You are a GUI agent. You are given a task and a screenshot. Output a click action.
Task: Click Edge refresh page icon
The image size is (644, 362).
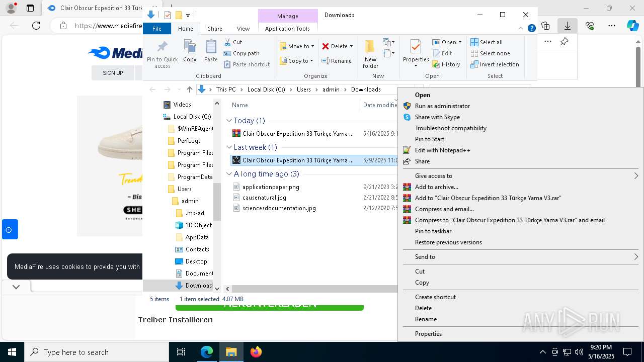[36, 26]
